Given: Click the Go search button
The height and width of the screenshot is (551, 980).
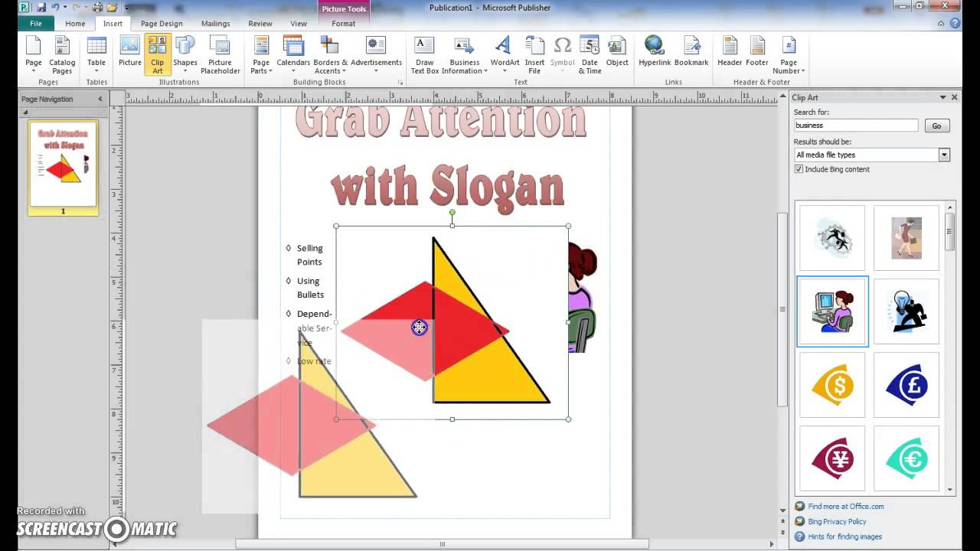Looking at the screenshot, I should coord(936,126).
